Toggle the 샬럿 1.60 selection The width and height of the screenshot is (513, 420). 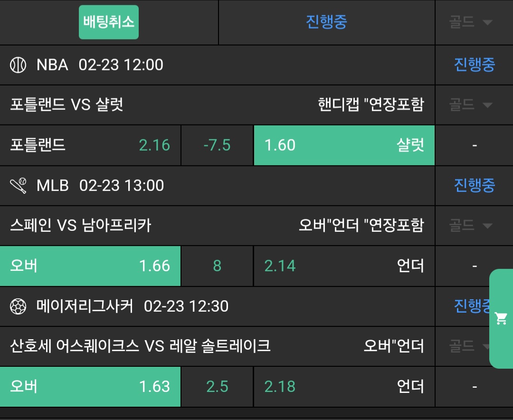[x=344, y=145]
